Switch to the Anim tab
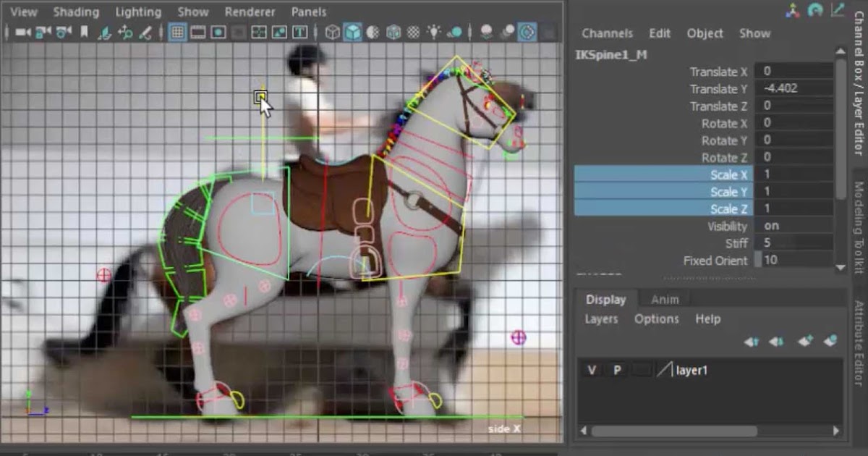 coord(664,299)
